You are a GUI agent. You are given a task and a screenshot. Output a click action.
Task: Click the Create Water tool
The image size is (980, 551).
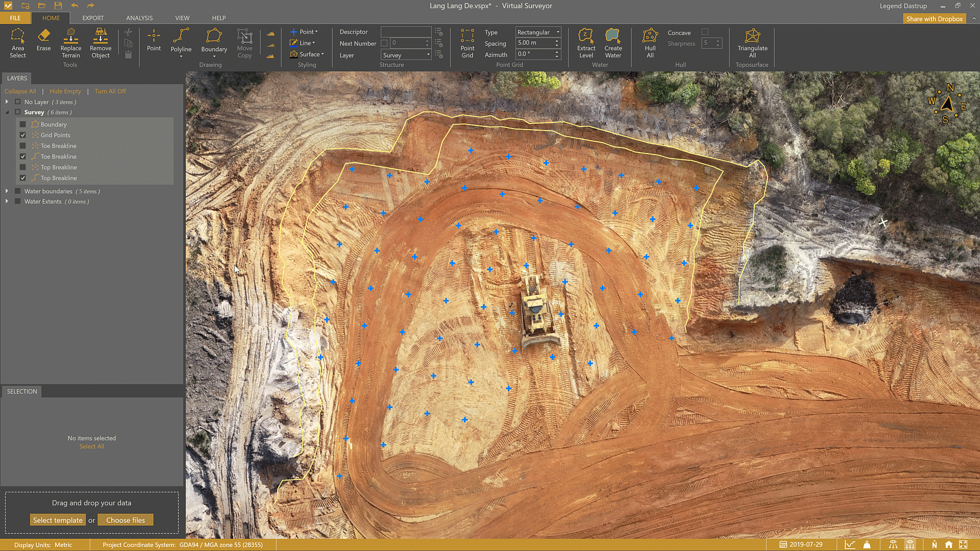[612, 43]
